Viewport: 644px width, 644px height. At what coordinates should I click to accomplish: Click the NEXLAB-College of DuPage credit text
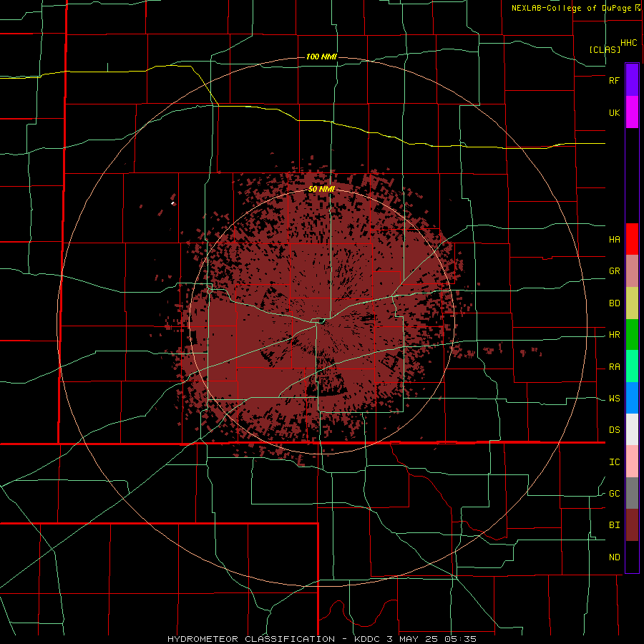pos(572,8)
